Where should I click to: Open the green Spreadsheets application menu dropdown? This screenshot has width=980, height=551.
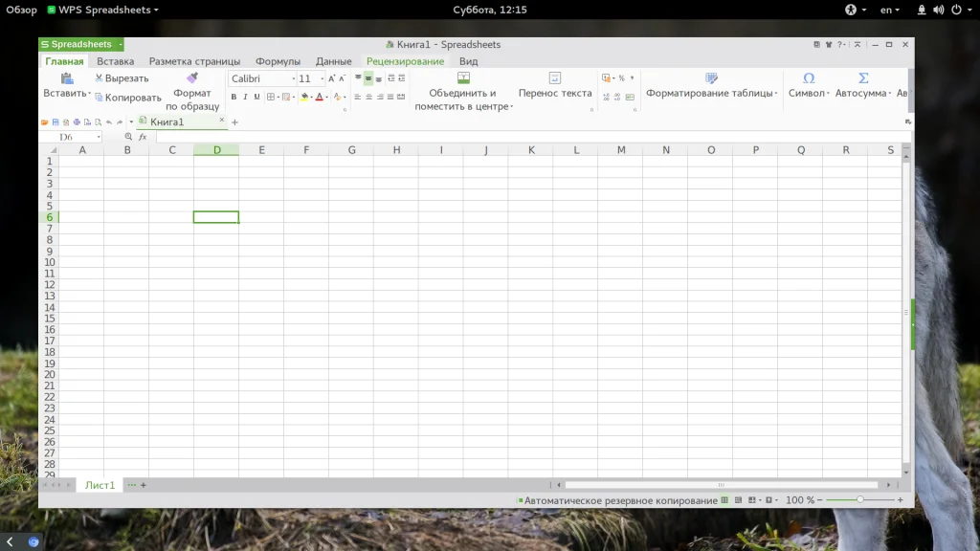119,44
